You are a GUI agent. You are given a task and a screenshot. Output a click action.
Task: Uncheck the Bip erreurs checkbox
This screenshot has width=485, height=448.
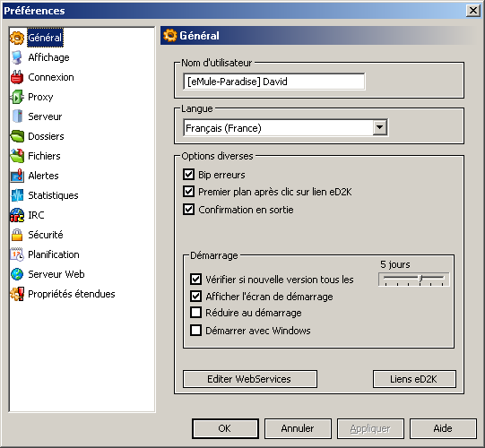[x=188, y=175]
